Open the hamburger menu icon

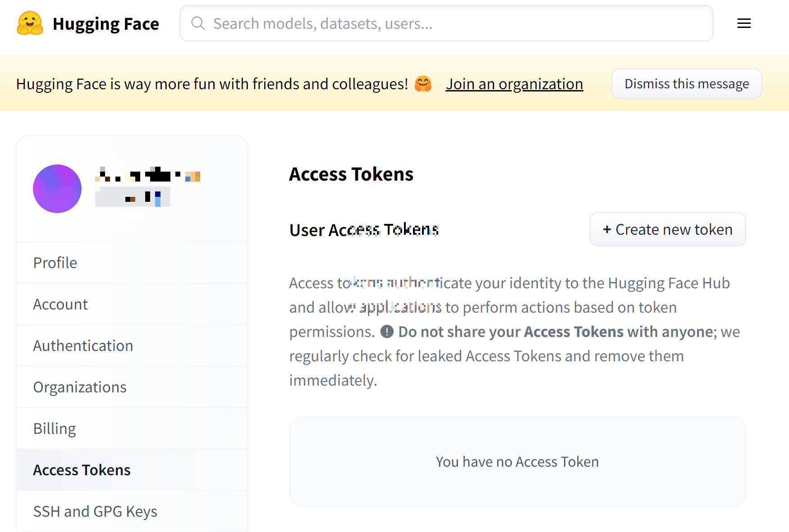click(744, 23)
